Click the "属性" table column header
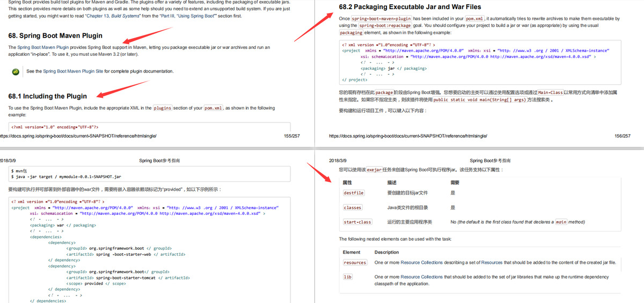Screen dimensions: 644x303 point(347,183)
